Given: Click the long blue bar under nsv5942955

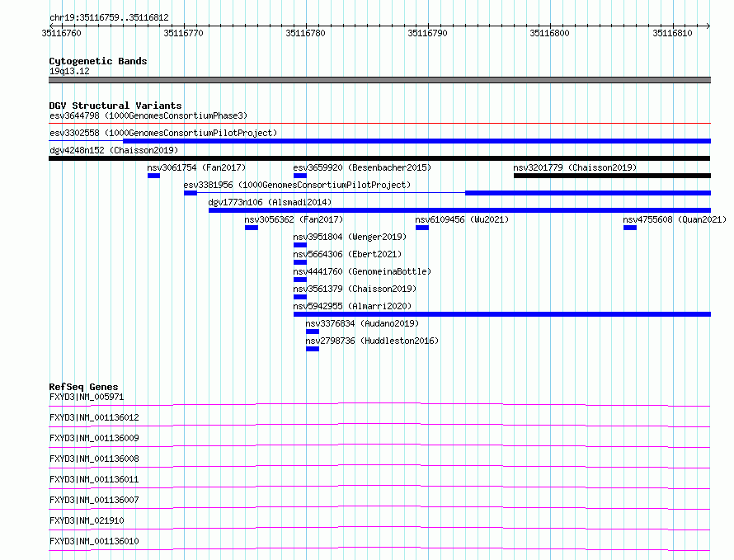Looking at the screenshot, I should 502,314.
